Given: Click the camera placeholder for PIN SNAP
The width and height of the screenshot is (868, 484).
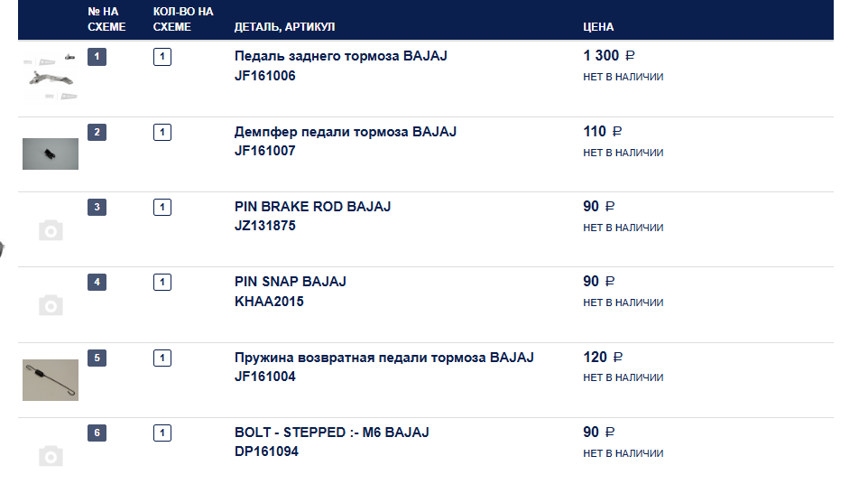Looking at the screenshot, I should pos(51,305).
